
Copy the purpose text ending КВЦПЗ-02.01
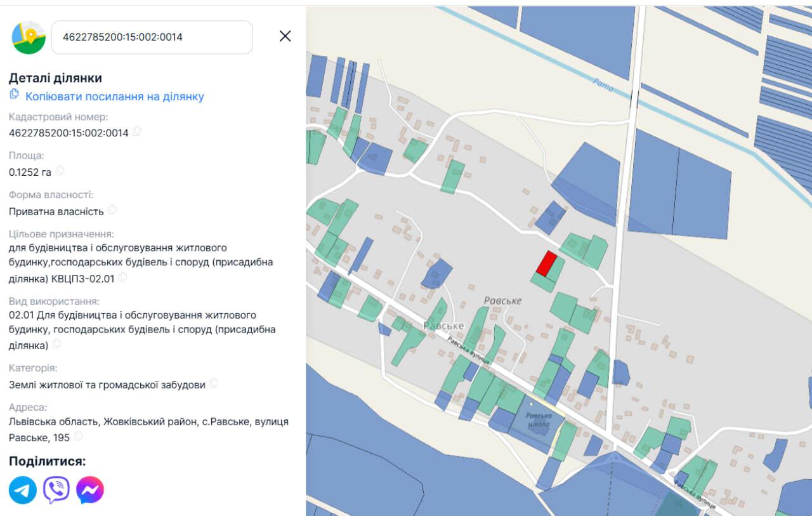pyautogui.click(x=123, y=277)
